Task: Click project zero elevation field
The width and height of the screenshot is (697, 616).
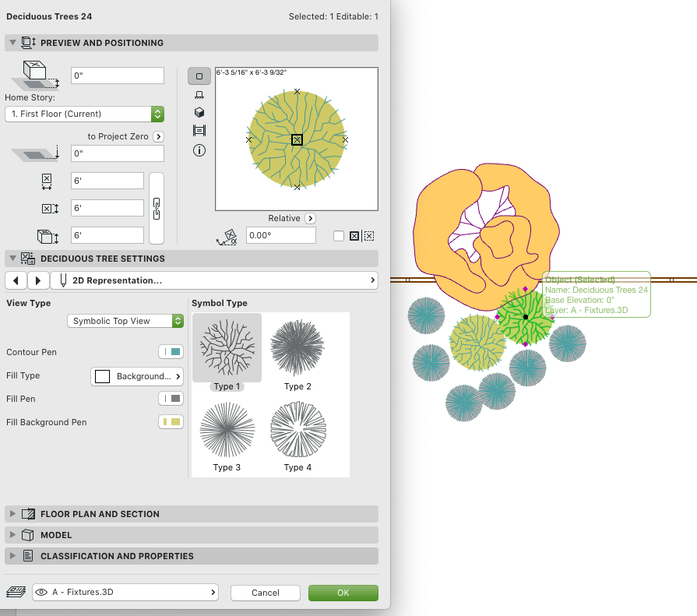Action: (x=118, y=153)
